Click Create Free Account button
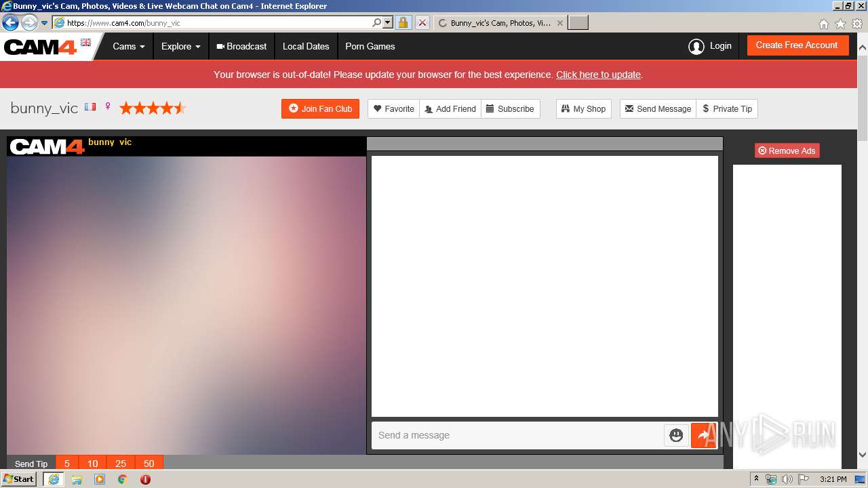This screenshot has height=488, width=868. pyautogui.click(x=797, y=45)
